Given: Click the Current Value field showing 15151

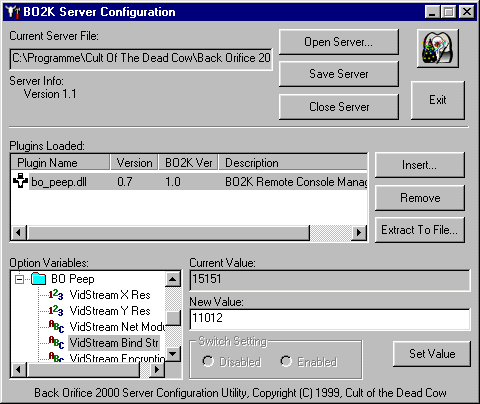Looking at the screenshot, I should tap(330, 280).
